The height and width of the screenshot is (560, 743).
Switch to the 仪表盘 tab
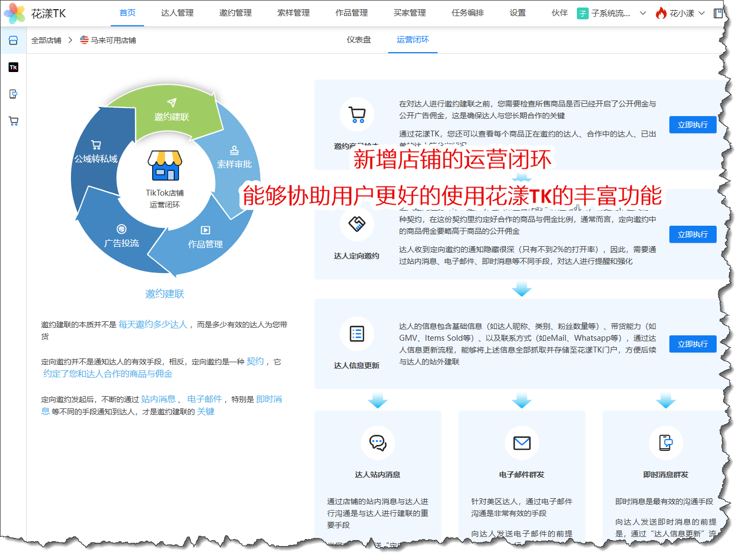[359, 40]
